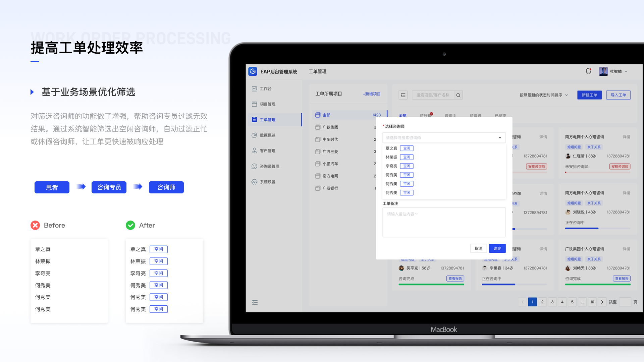Click 李巢春's 正在咨询中 progress bar
The height and width of the screenshot is (362, 644).
click(x=515, y=285)
